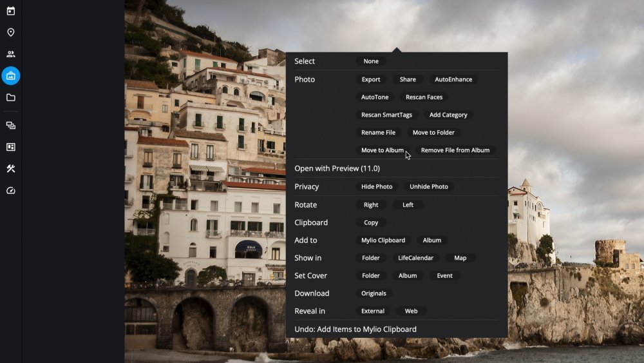The image size is (644, 363).
Task: Reveal in External
Action: (x=373, y=311)
